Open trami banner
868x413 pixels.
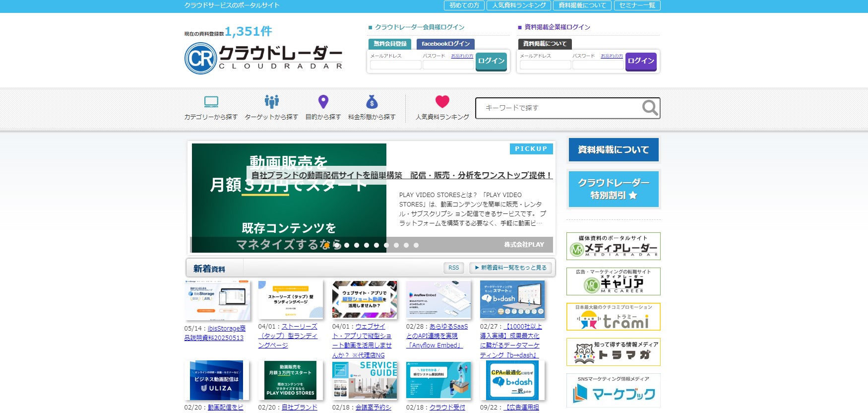tap(614, 317)
